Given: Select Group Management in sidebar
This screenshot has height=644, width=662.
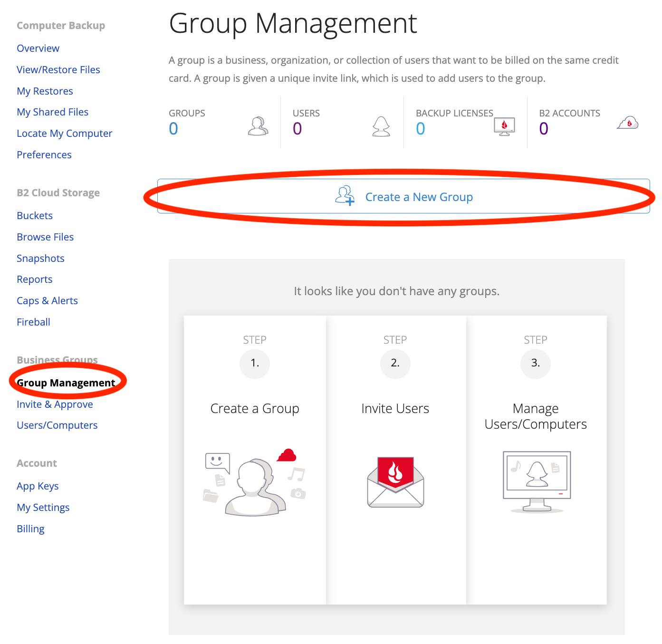Looking at the screenshot, I should click(x=66, y=383).
